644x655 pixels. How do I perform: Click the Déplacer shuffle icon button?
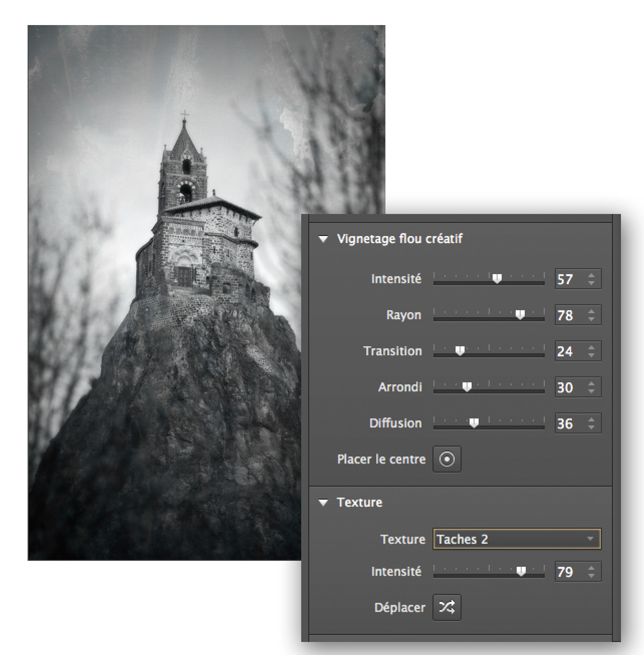447,607
